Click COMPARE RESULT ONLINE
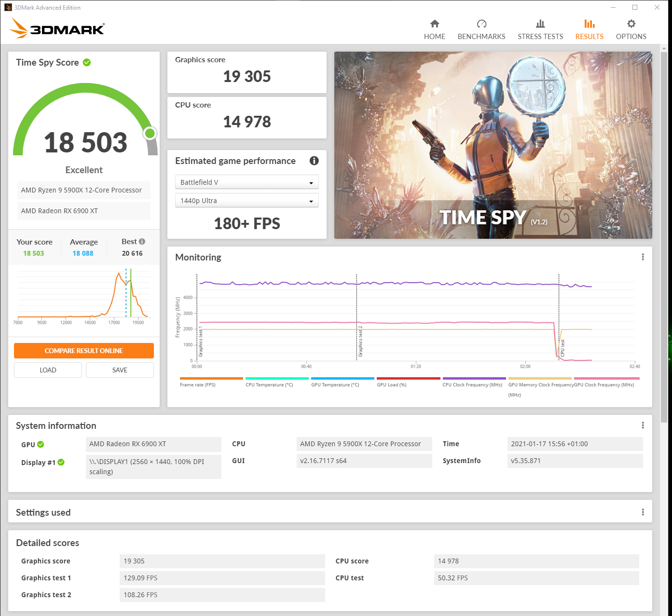This screenshot has width=672, height=616. 83,351
